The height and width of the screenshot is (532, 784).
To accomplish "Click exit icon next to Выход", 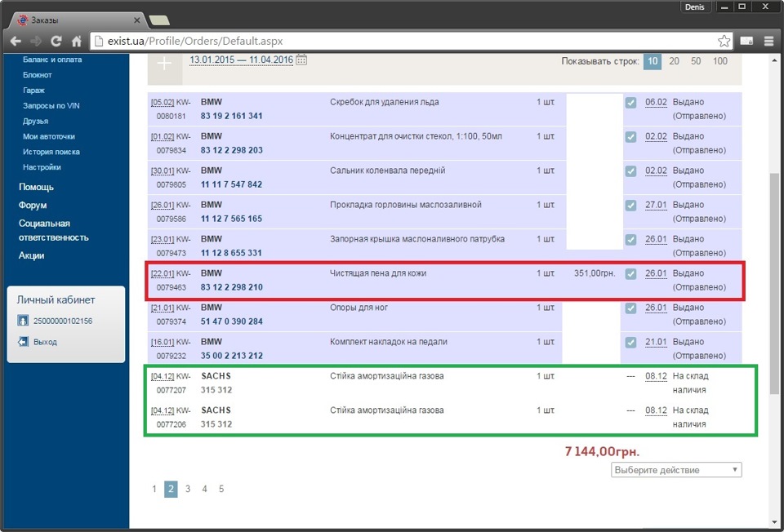I will pyautogui.click(x=23, y=342).
